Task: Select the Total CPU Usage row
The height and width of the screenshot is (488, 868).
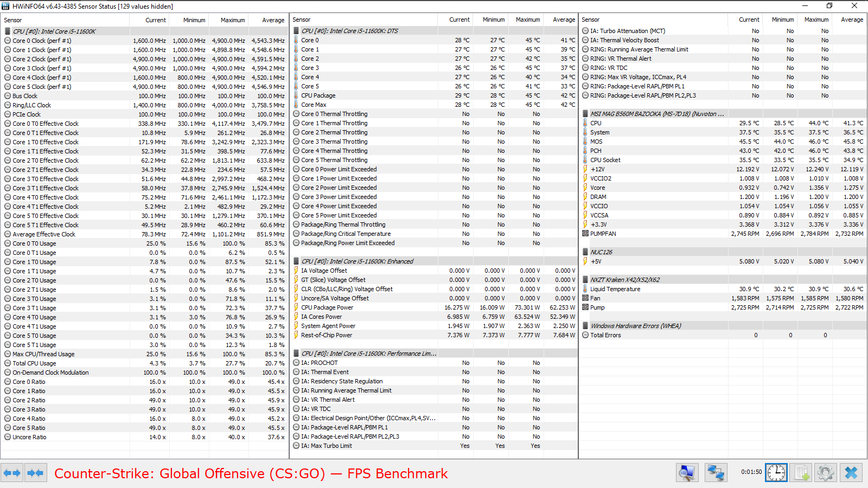Action: [144, 363]
